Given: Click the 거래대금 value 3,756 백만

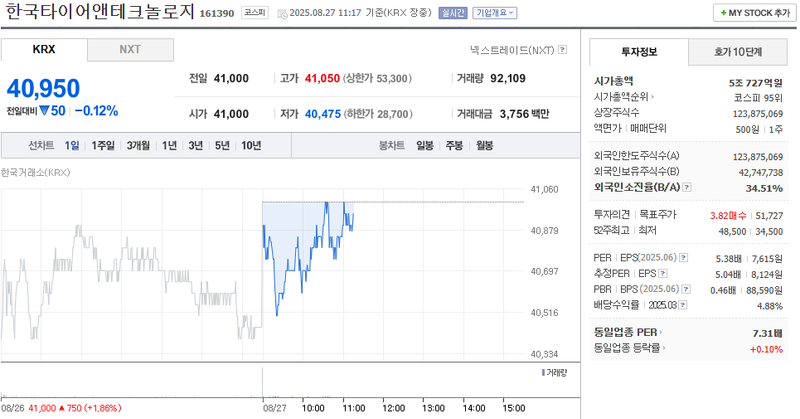Looking at the screenshot, I should click(x=524, y=114).
